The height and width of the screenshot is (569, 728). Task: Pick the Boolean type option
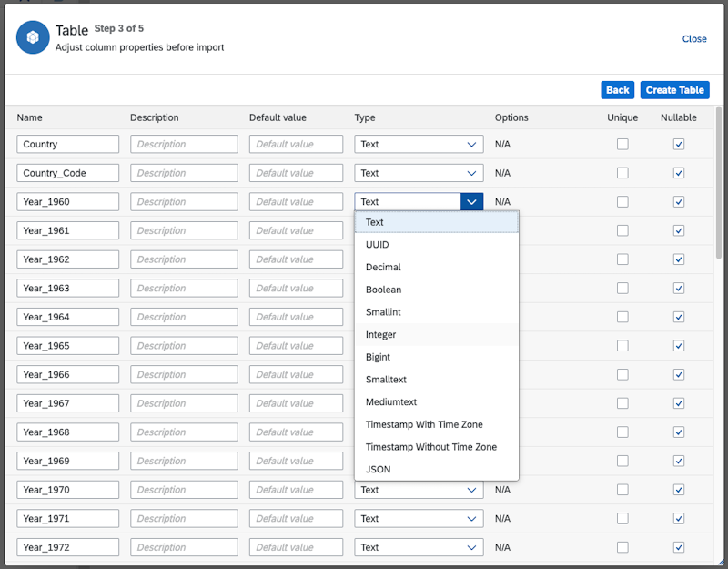(437, 290)
